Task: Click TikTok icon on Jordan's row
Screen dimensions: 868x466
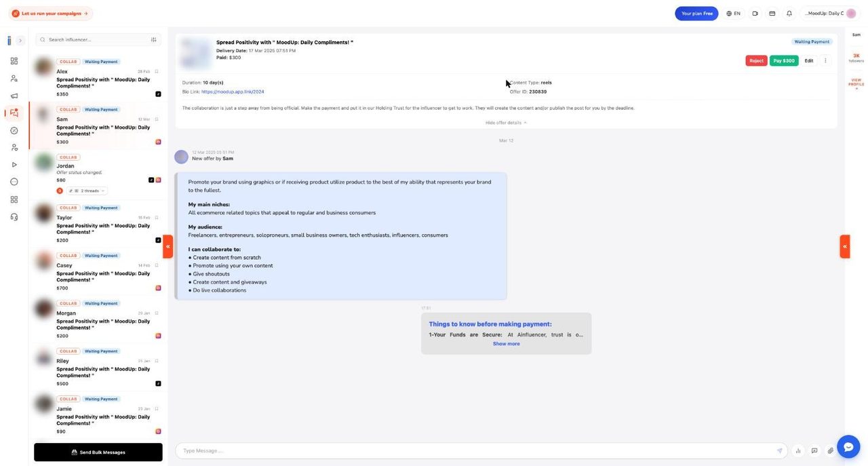Action: [151, 180]
